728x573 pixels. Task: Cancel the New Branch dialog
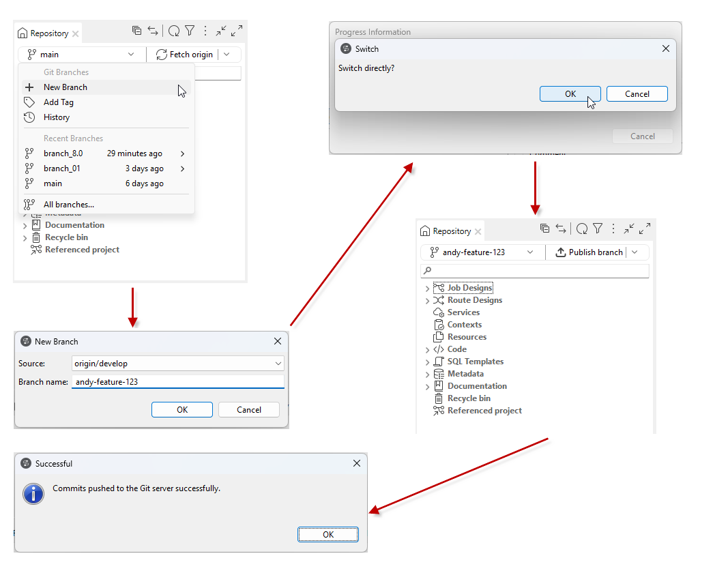pos(249,409)
